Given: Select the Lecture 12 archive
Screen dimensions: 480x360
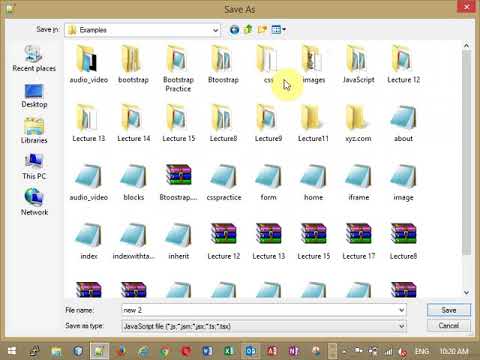Looking at the screenshot, I should point(223,241).
